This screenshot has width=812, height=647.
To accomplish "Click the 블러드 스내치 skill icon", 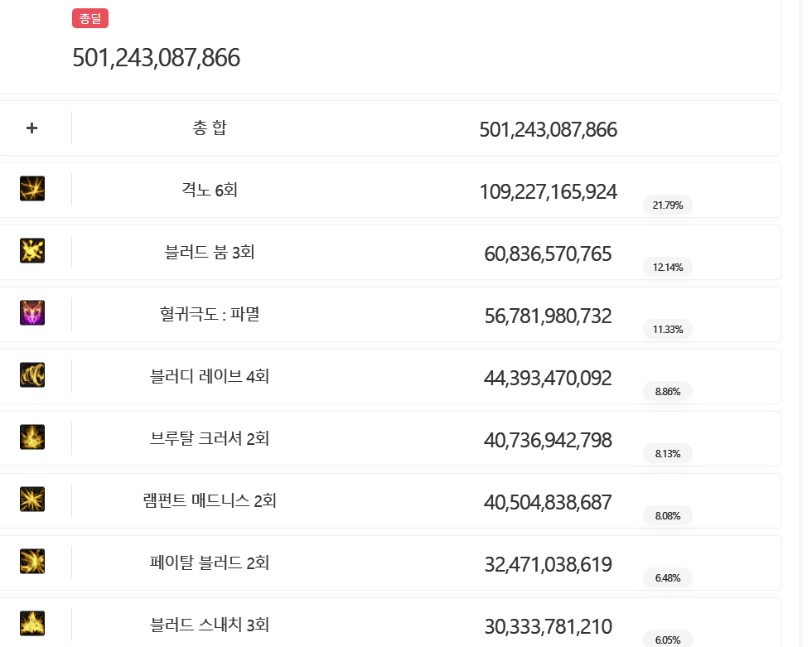I will click(x=32, y=624).
